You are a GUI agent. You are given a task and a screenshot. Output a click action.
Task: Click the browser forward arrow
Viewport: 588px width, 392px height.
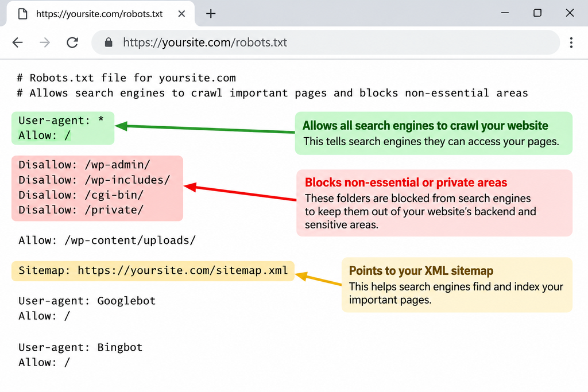(x=45, y=42)
